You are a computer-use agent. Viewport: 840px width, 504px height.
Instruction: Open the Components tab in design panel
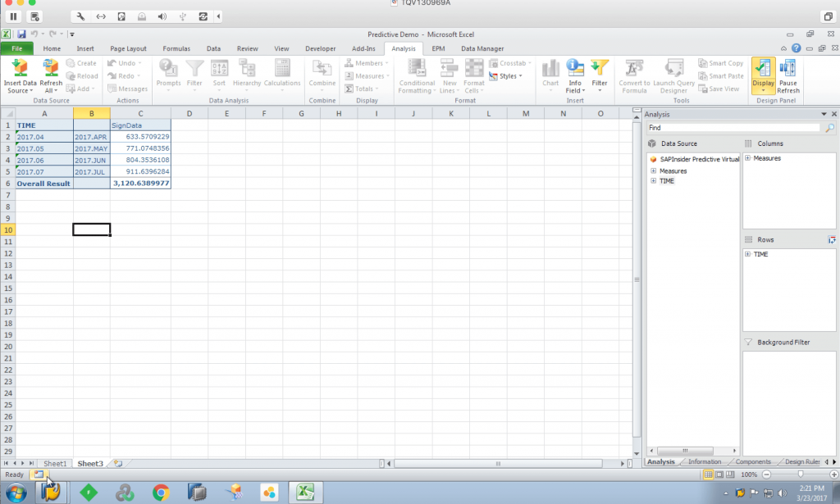(753, 461)
